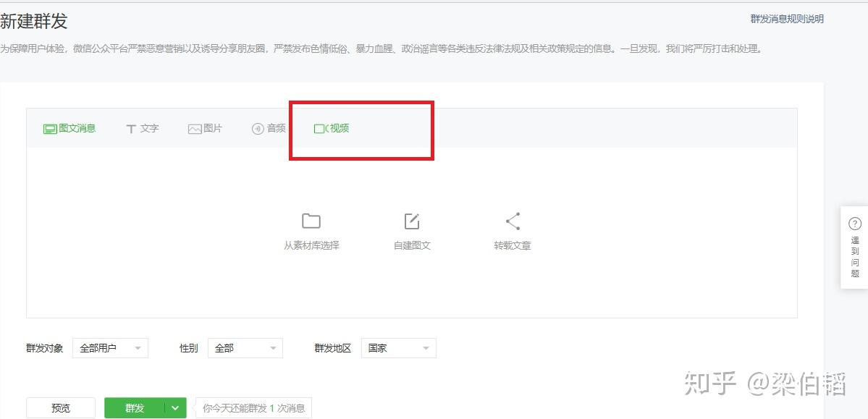Open the 群发对象 全部用户 dropdown
The image size is (868, 419).
pyautogui.click(x=110, y=348)
